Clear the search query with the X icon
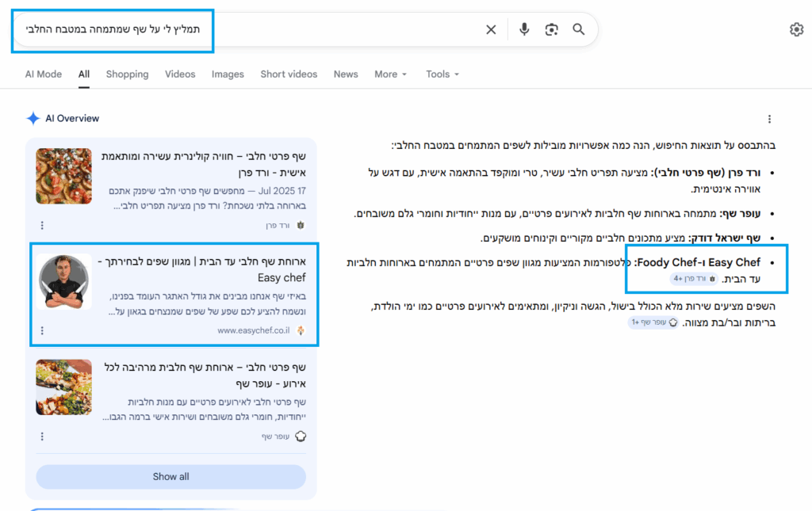This screenshot has height=511, width=812. coord(490,29)
